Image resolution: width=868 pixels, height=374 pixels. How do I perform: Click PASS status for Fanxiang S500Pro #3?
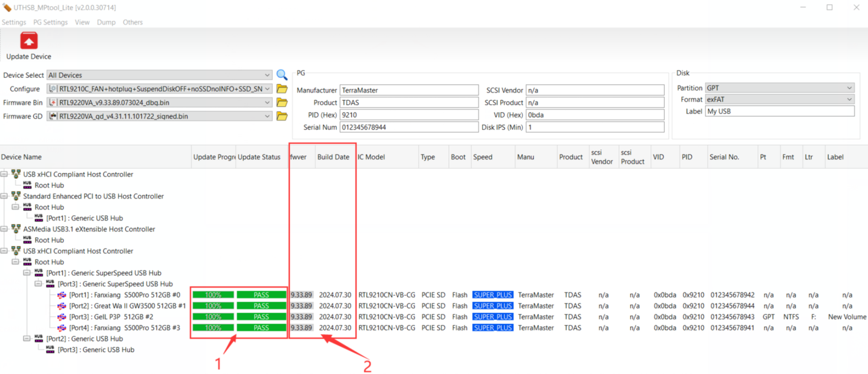coord(261,328)
